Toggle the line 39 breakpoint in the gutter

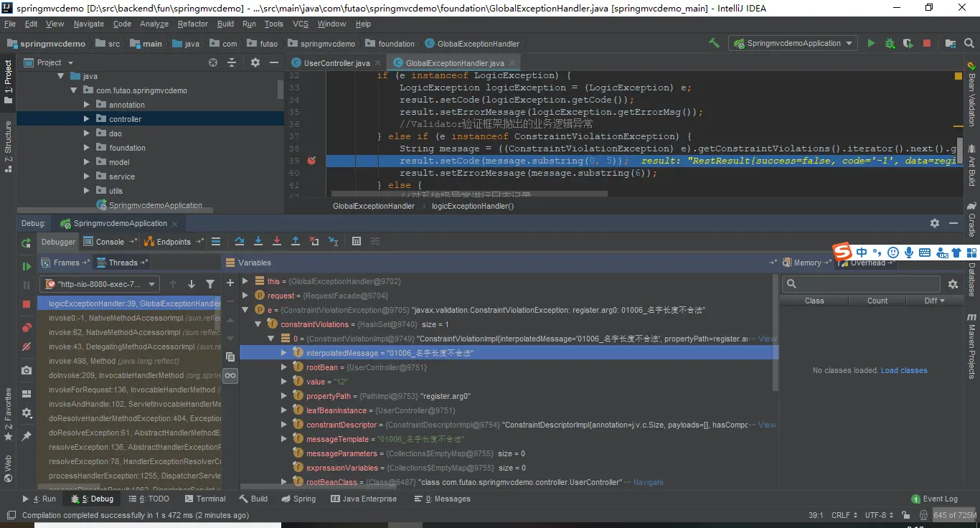(x=311, y=161)
